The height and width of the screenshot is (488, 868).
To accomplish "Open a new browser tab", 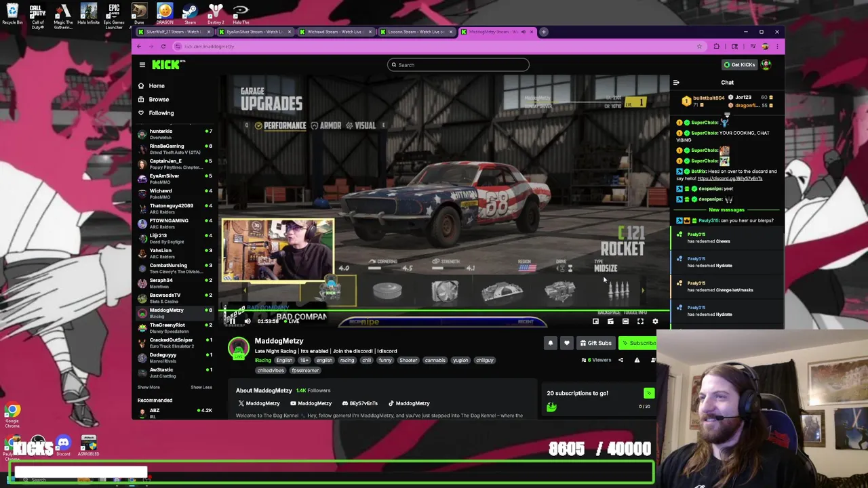I will (544, 32).
